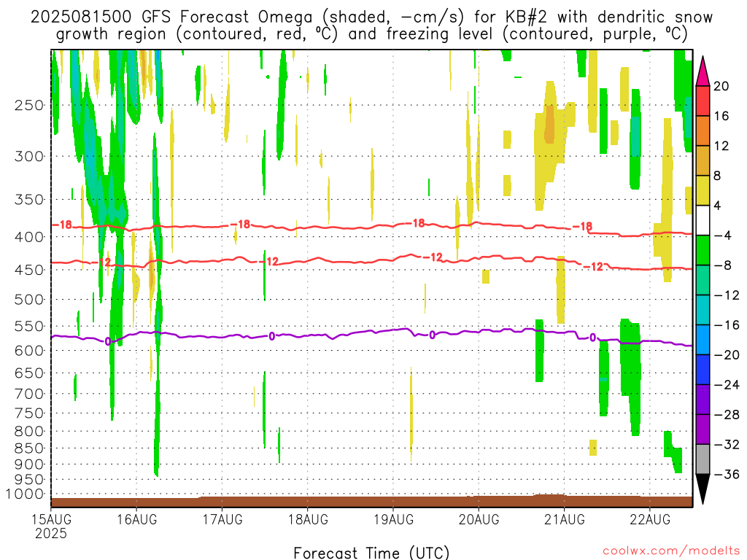The width and height of the screenshot is (747, 560).
Task: Select the yellow swatch between 8 and 4
Action: [703, 190]
